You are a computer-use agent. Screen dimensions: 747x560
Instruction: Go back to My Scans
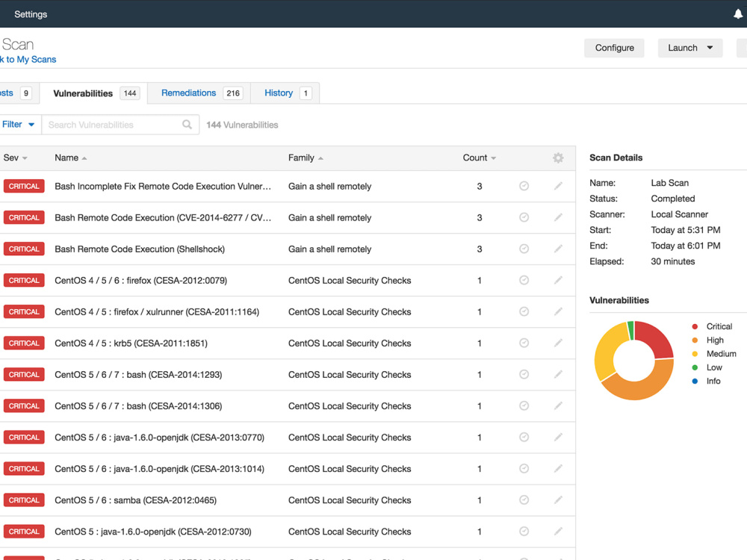(28, 60)
